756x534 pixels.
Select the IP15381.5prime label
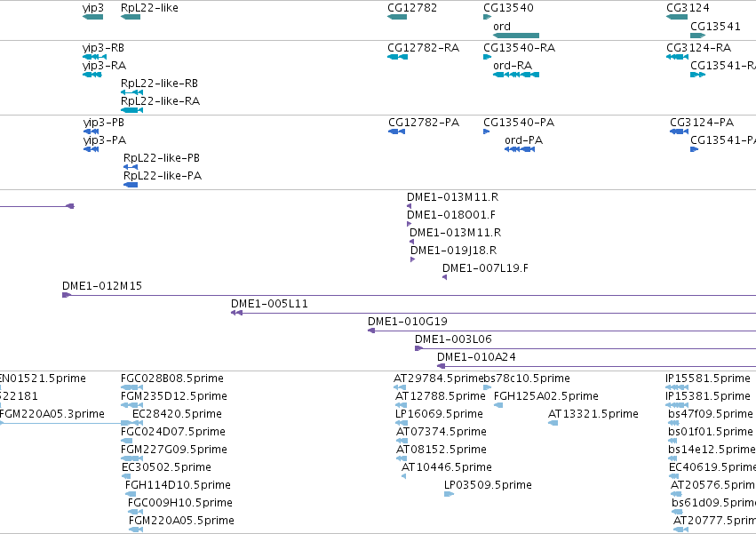click(x=708, y=396)
